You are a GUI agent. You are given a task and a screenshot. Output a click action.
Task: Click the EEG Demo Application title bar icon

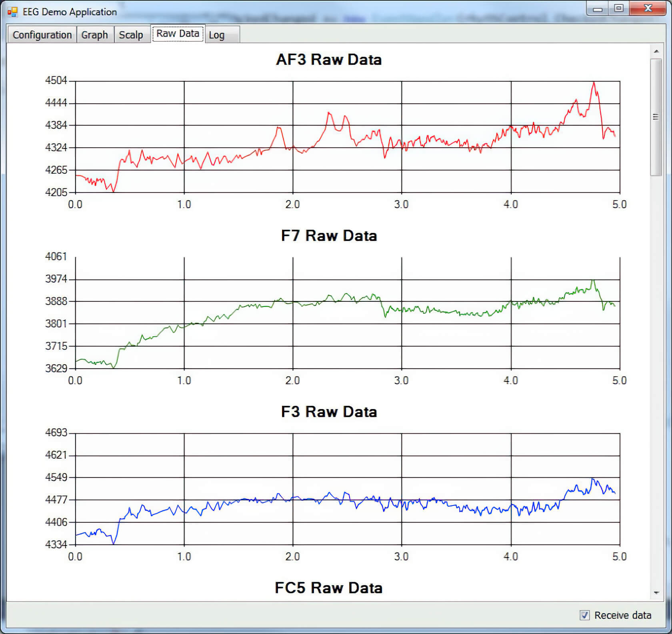tap(12, 12)
